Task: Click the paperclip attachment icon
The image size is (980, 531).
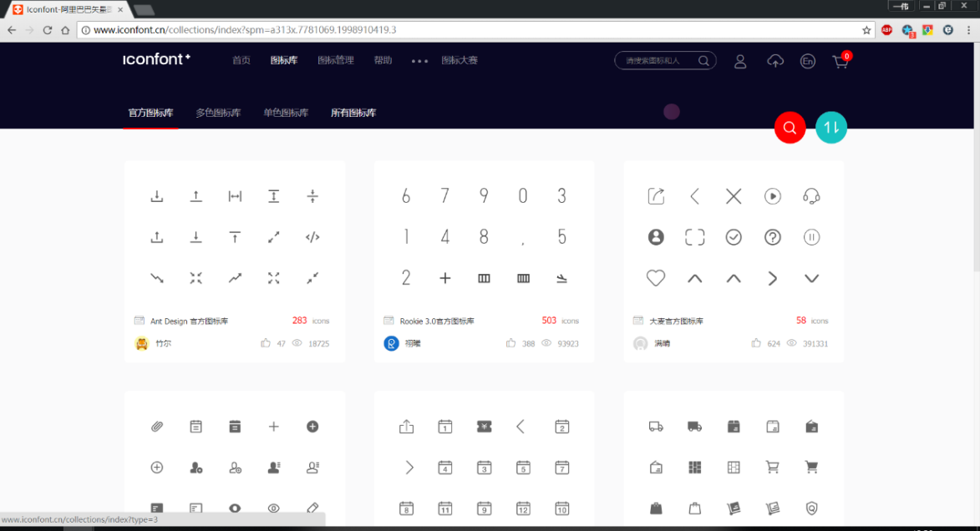Action: tap(157, 427)
